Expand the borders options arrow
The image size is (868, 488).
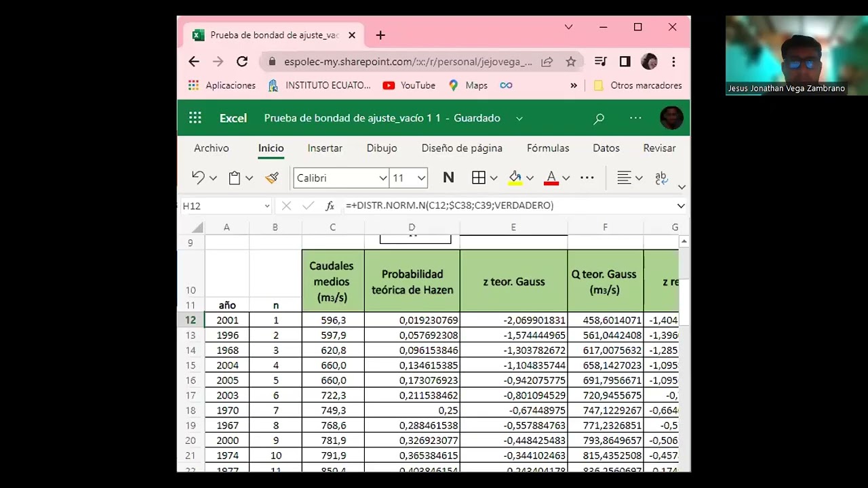(494, 178)
